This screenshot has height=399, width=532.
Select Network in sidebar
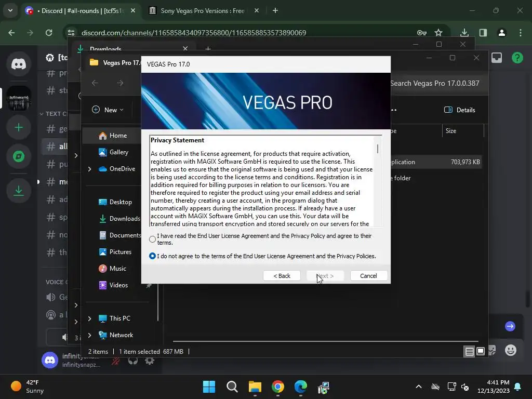click(x=115, y=335)
